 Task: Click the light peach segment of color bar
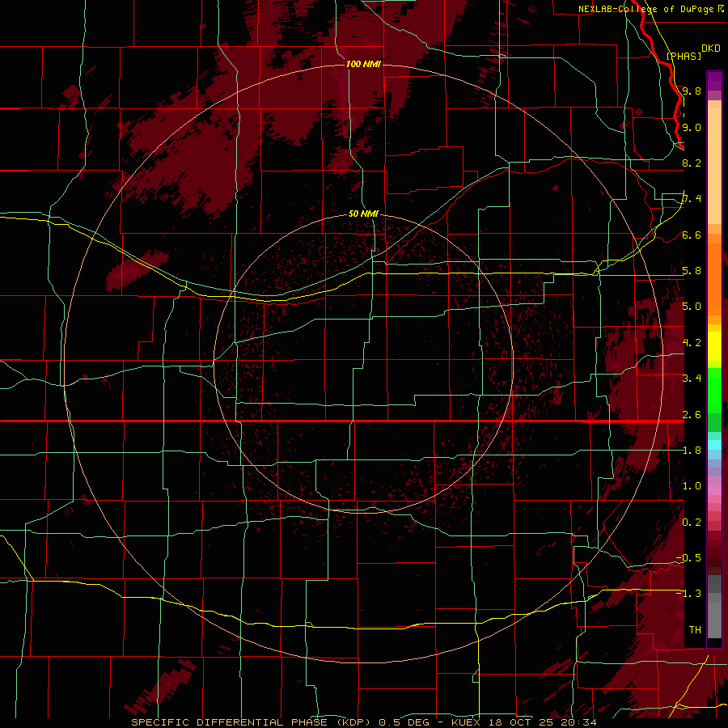pyautogui.click(x=714, y=167)
